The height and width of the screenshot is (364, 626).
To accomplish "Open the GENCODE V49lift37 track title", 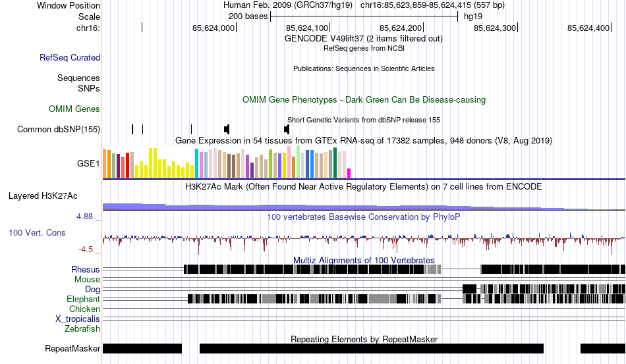I will 364,39.
